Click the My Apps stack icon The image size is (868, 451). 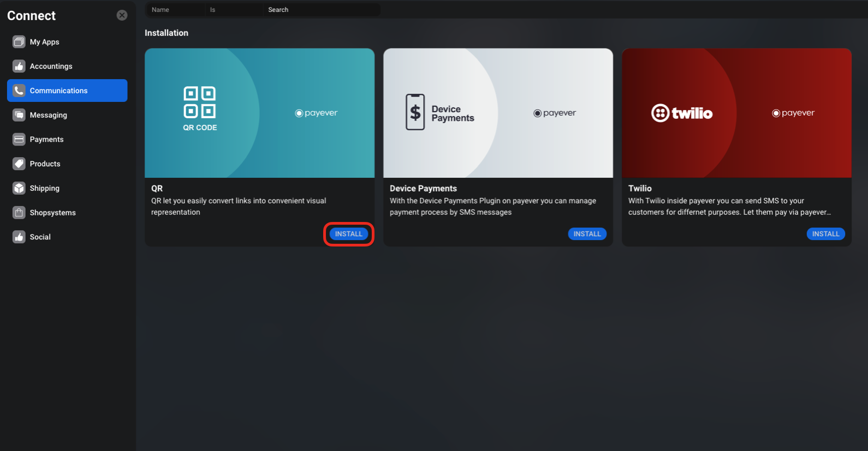tap(19, 42)
